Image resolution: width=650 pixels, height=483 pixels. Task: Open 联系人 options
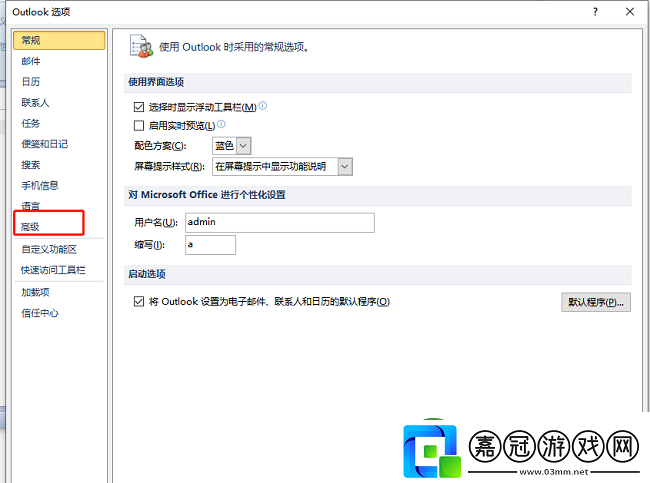(x=35, y=102)
